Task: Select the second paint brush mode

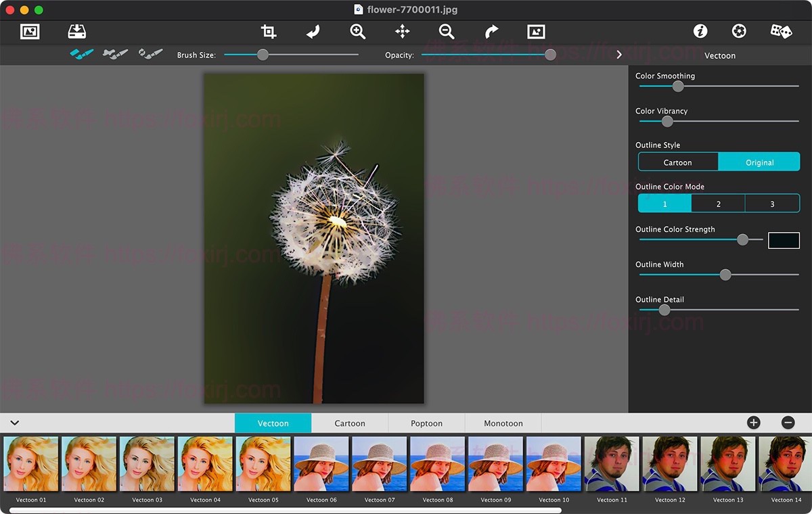Action: (x=115, y=54)
